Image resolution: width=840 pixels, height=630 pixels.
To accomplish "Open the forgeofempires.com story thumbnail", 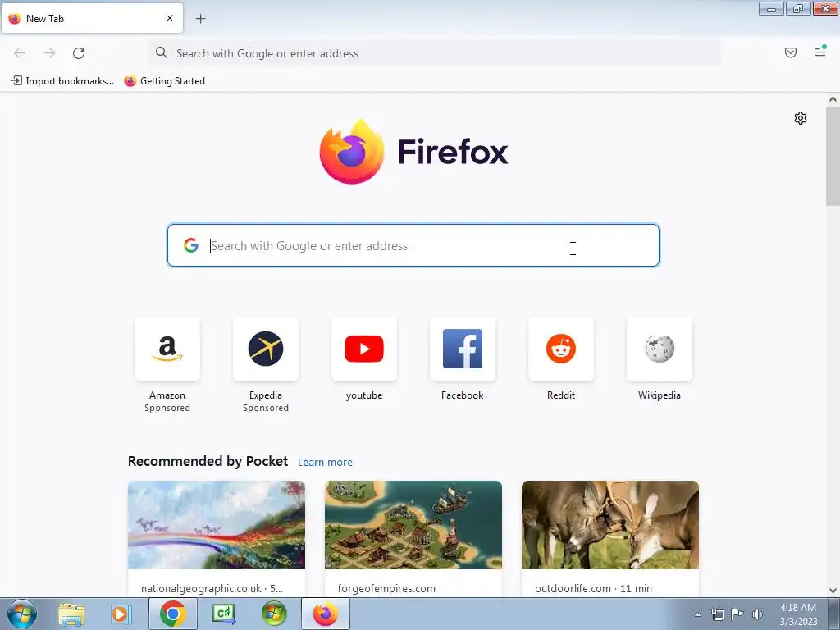I will point(413,525).
